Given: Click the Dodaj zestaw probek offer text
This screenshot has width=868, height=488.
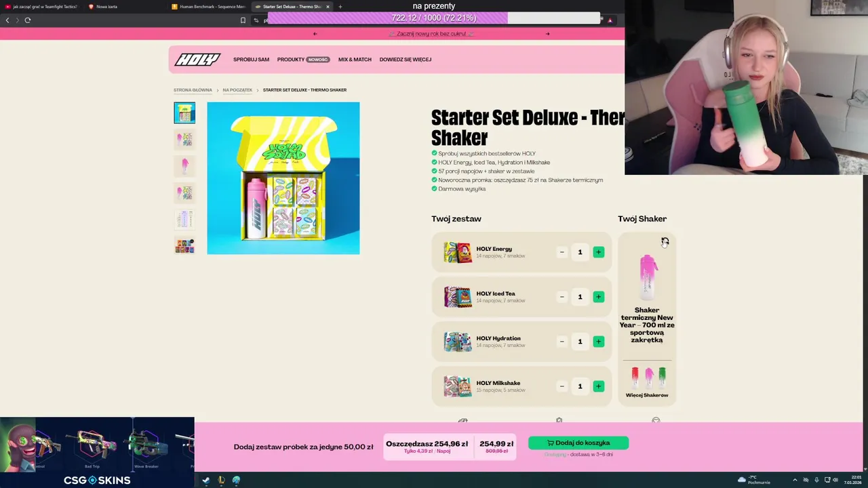Looking at the screenshot, I should coord(303,447).
